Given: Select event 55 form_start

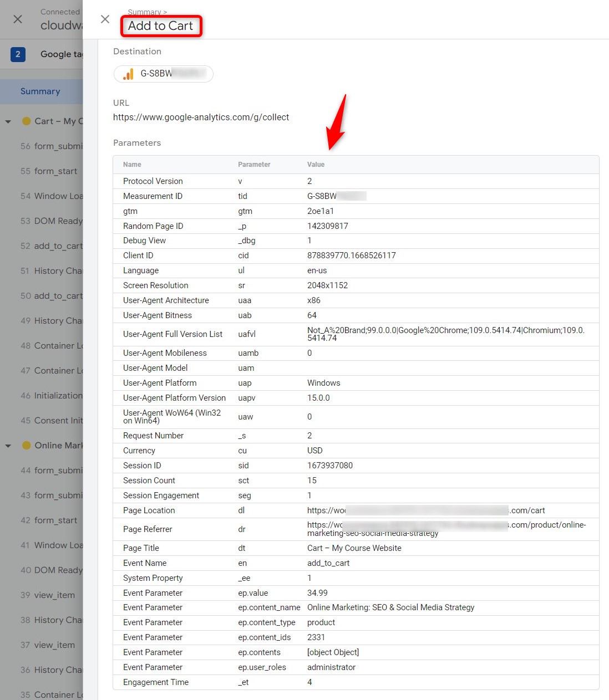Looking at the screenshot, I should [x=49, y=171].
